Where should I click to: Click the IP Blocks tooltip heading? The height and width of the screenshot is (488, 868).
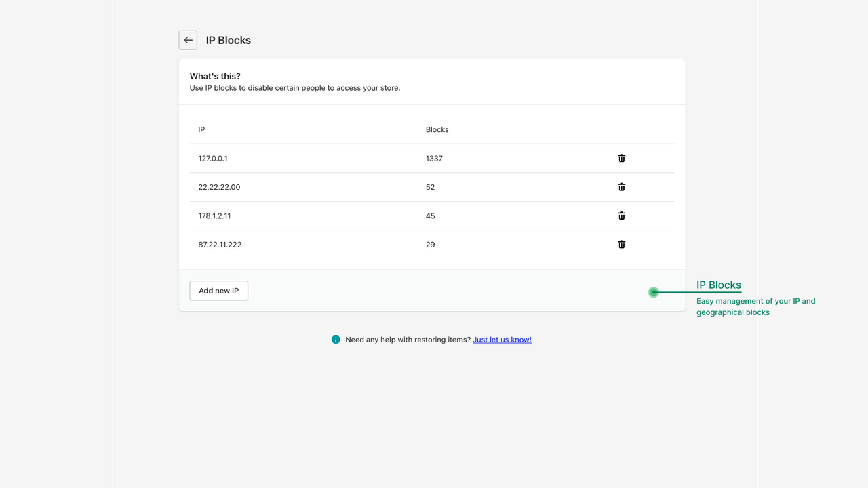click(x=718, y=285)
